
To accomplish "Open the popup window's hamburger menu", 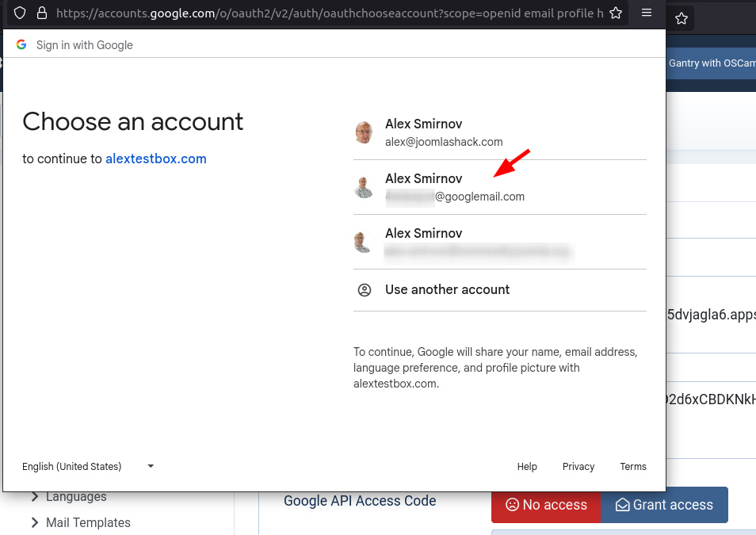I will 647,13.
